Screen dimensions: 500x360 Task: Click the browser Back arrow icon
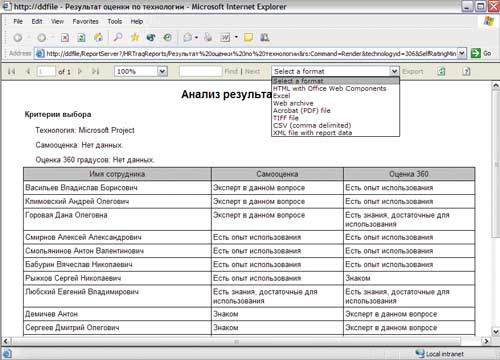point(18,38)
